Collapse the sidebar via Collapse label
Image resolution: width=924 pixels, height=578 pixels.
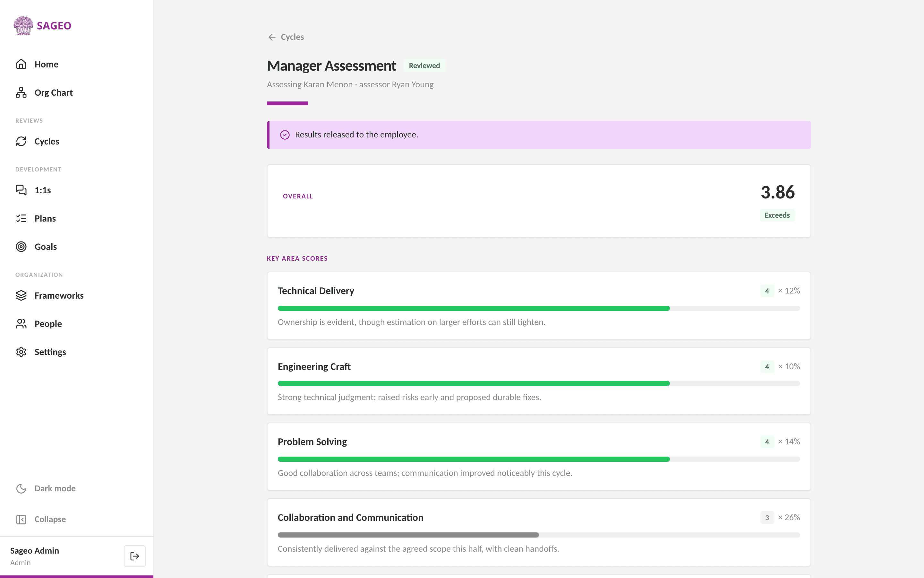[50, 519]
